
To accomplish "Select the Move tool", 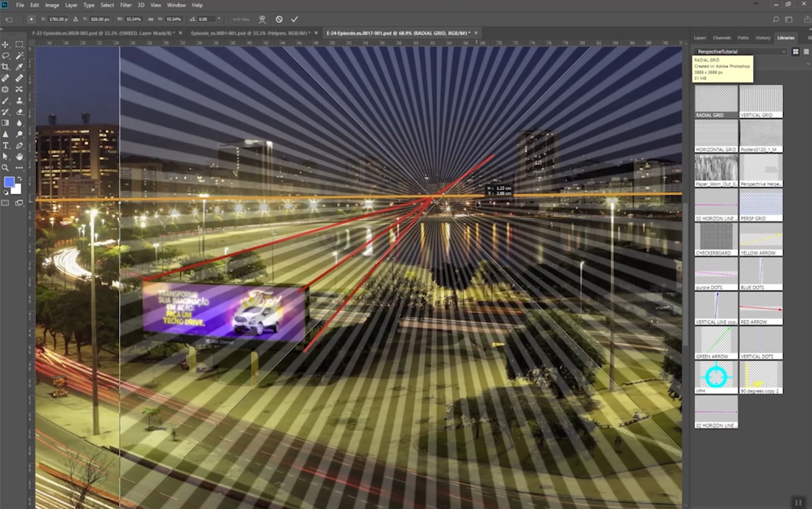I will click(5, 44).
